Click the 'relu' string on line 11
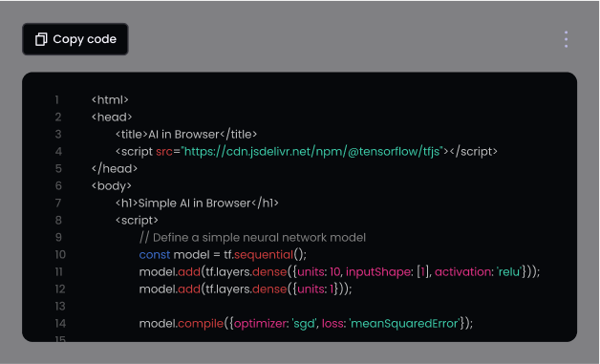 click(509, 272)
